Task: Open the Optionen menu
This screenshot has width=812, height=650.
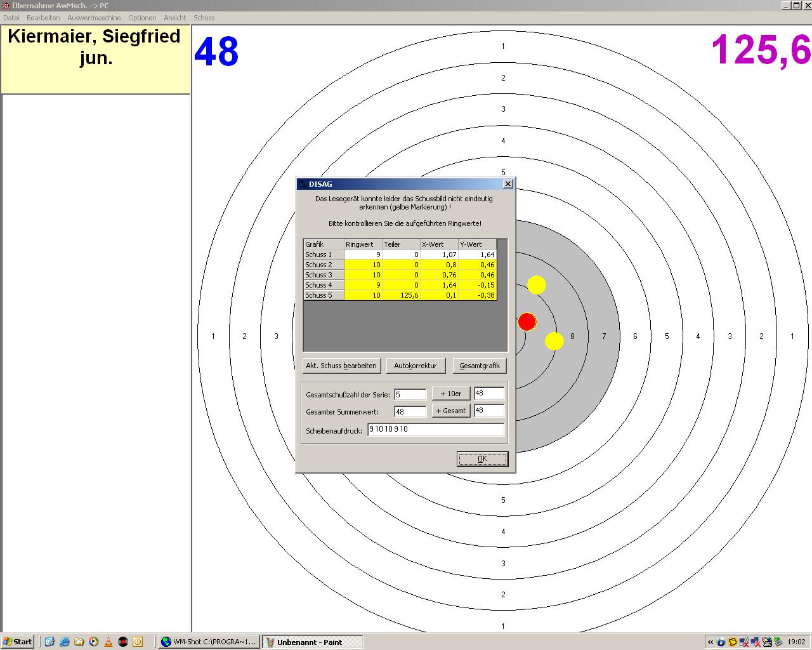Action: click(142, 18)
